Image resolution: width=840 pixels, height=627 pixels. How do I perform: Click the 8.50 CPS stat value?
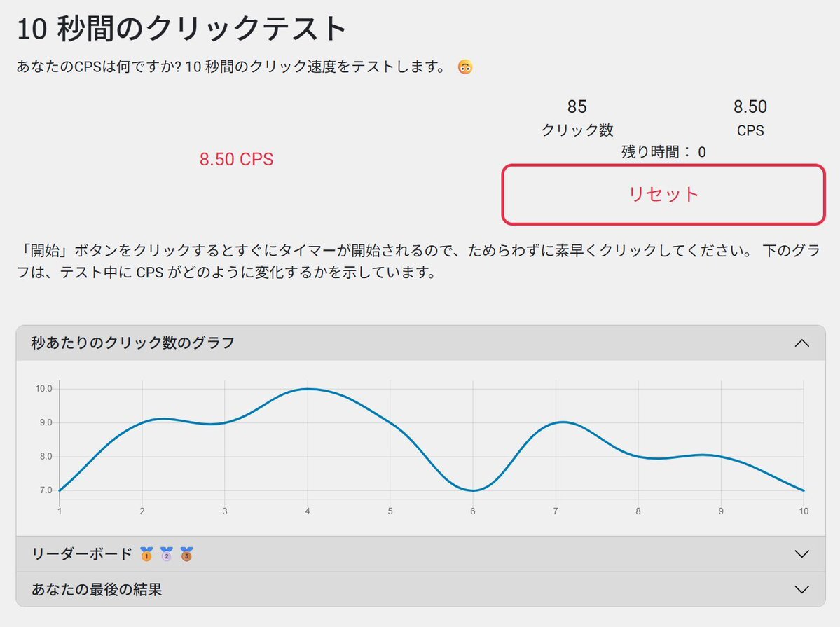click(750, 106)
